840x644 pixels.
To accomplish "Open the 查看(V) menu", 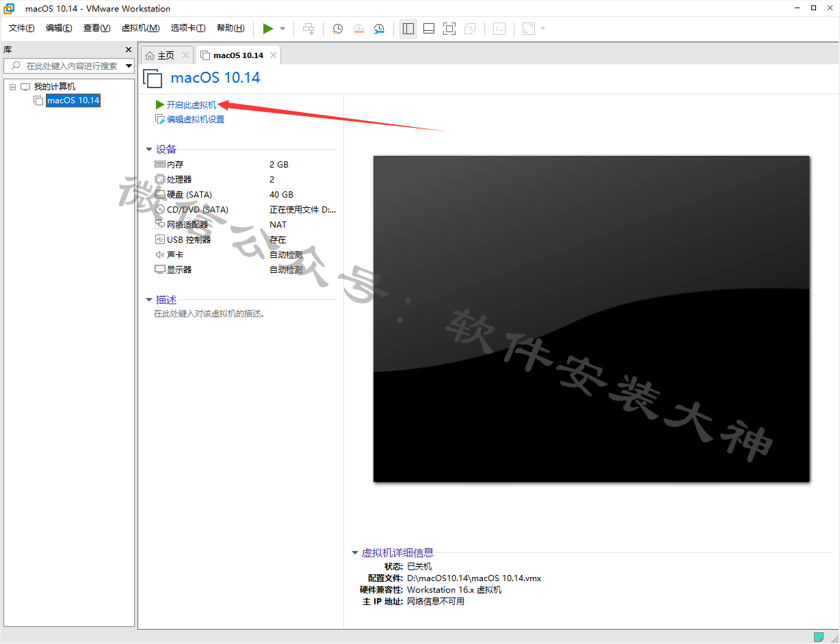I will click(x=96, y=28).
